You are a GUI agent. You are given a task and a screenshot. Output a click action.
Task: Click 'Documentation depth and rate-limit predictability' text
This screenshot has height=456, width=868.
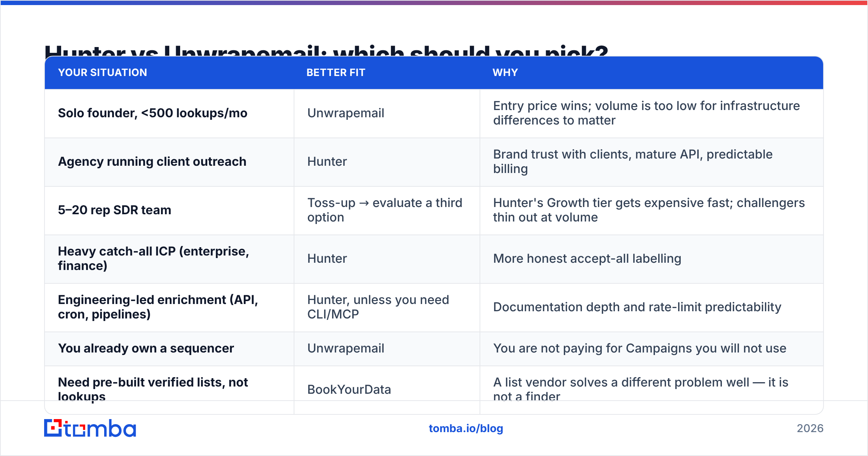(x=637, y=307)
